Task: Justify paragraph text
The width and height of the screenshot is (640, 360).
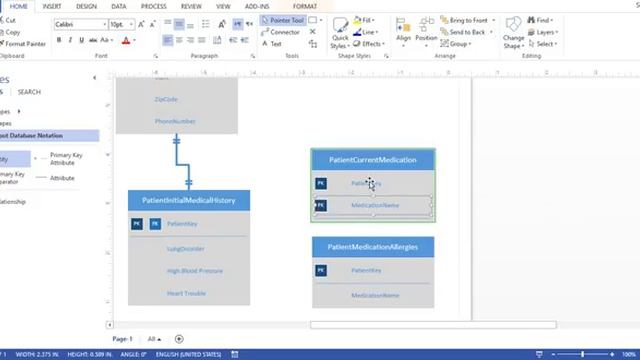Action: pyautogui.click(x=202, y=40)
